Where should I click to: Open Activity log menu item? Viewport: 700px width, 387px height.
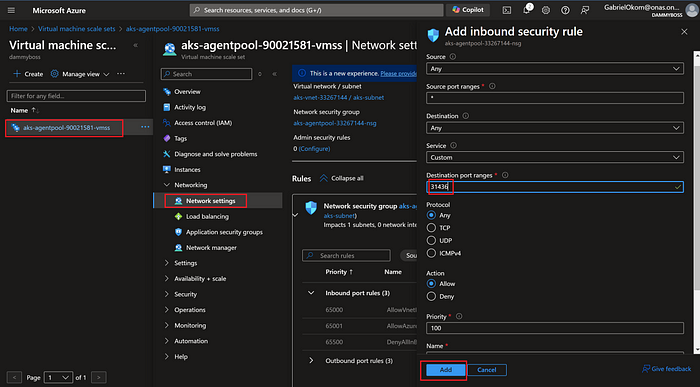(190, 107)
